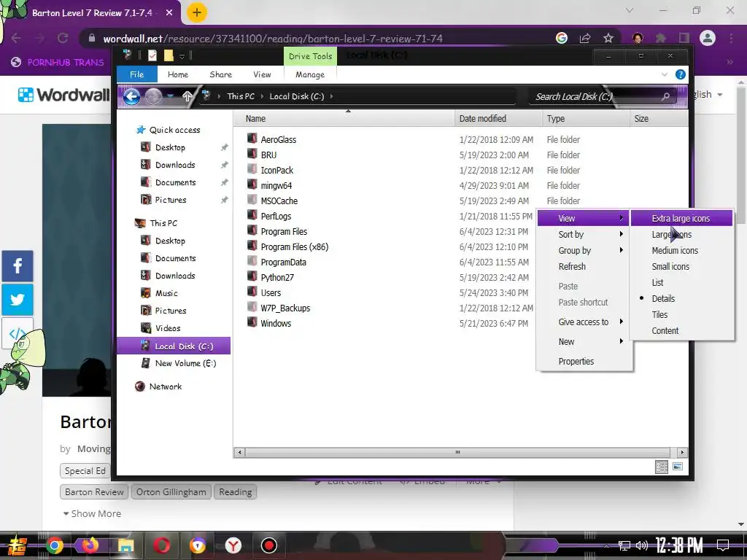Select Local Disk (C:) in navigation pane
The width and height of the screenshot is (747, 560).
point(174,346)
